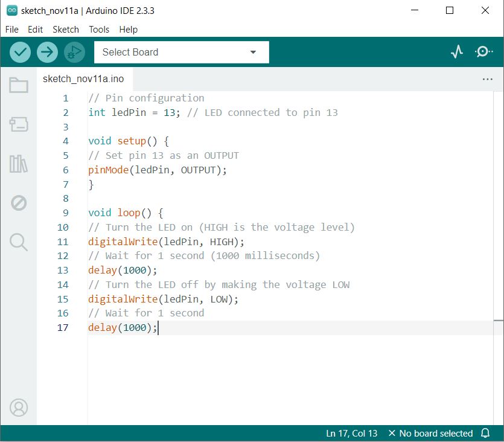Click '// LED connected to pin 13' comment

[263, 112]
